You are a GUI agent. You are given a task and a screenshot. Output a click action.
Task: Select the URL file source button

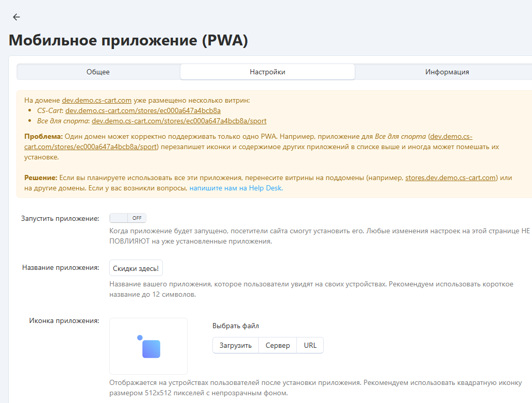point(310,345)
